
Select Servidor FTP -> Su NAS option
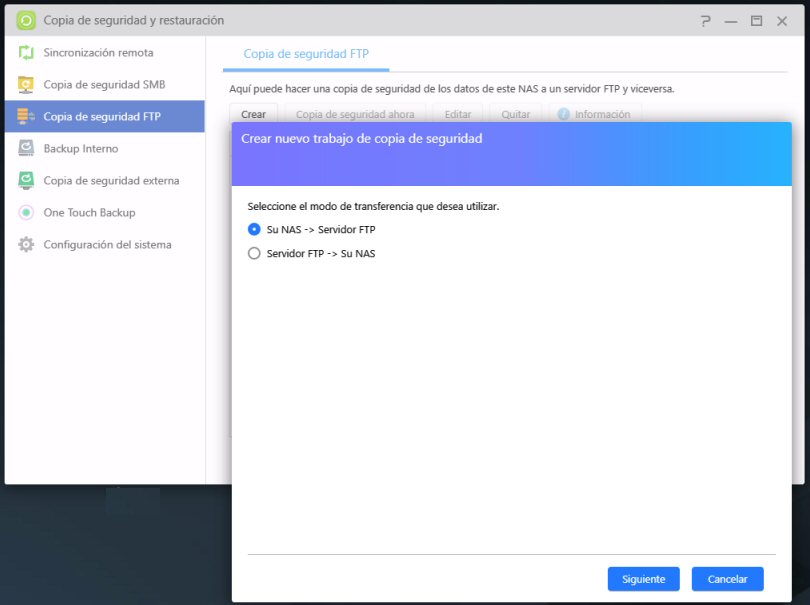(x=254, y=253)
